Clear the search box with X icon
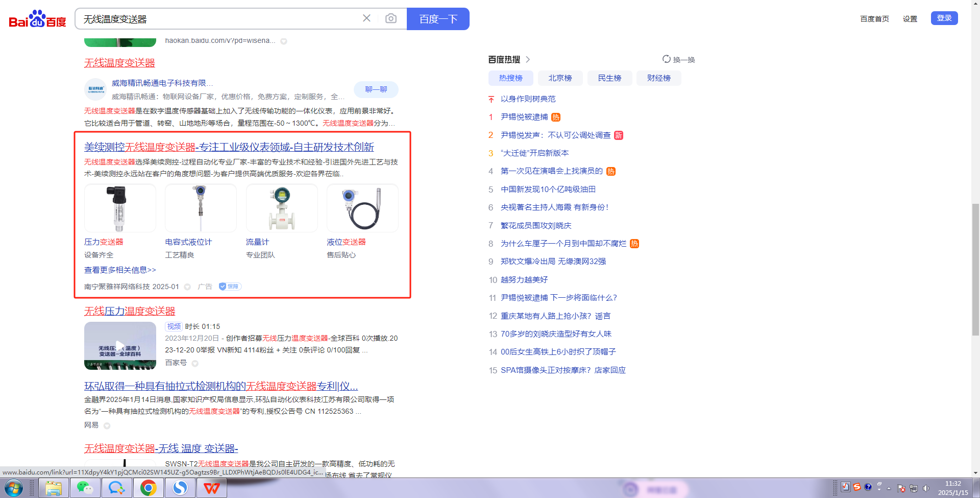980x498 pixels. 366,18
